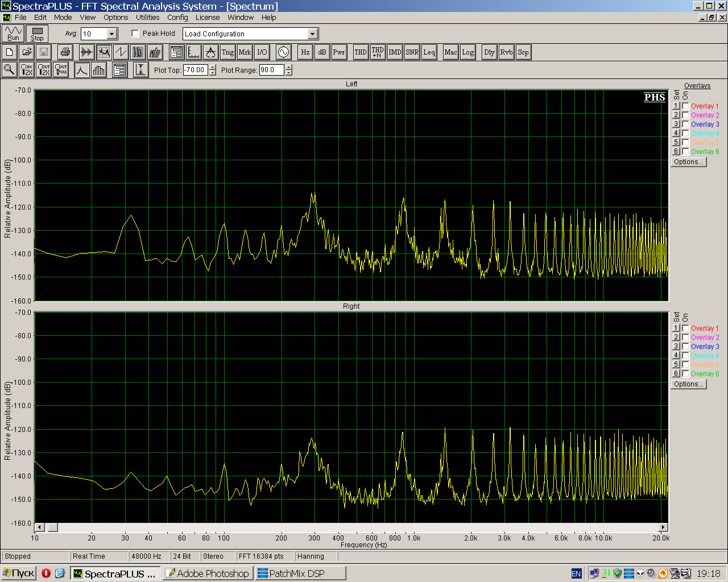Screen dimensions: 728x582
Task: Open the Config menu
Action: [x=177, y=18]
